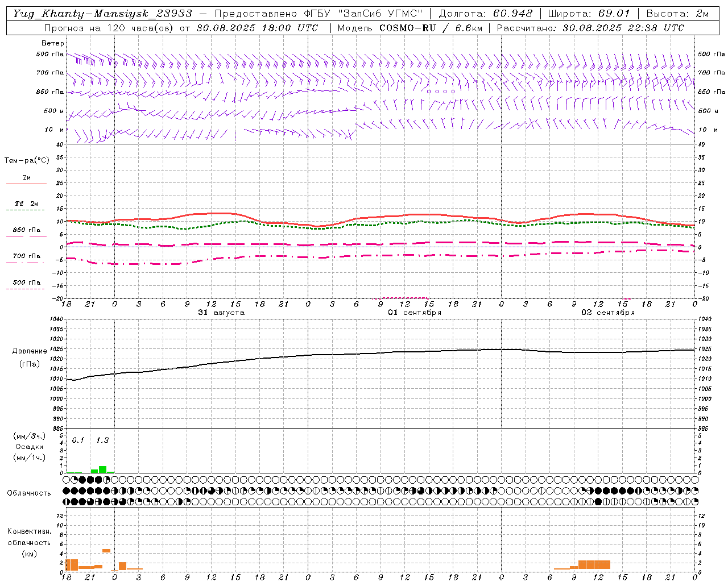
Task: Click the Осадки panel label
Action: [29, 447]
